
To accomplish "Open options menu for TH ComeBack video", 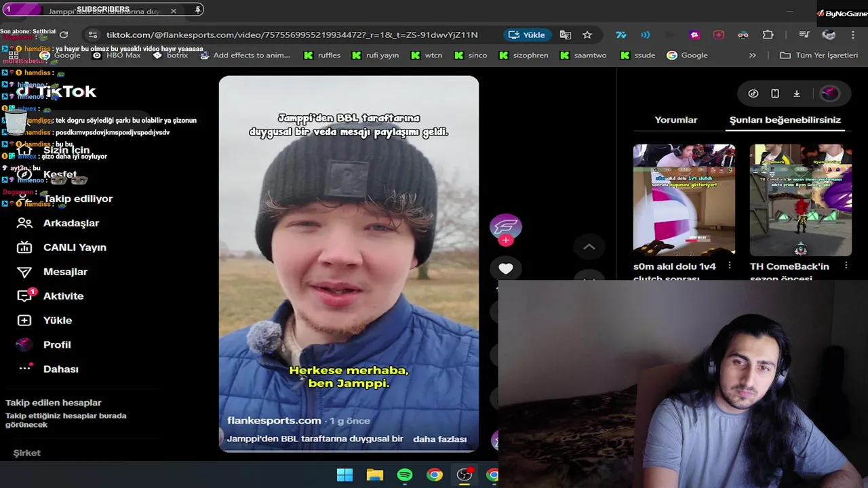I will point(846,266).
